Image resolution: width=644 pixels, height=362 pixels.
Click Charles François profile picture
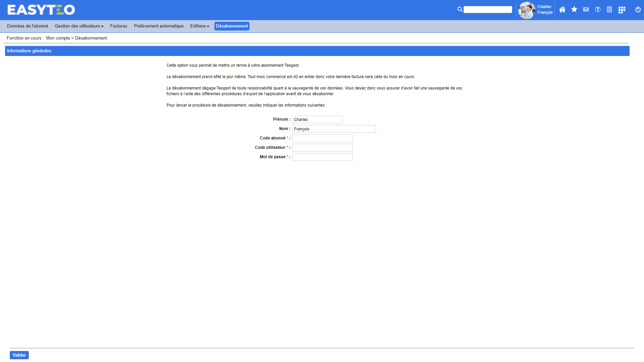[x=526, y=10]
